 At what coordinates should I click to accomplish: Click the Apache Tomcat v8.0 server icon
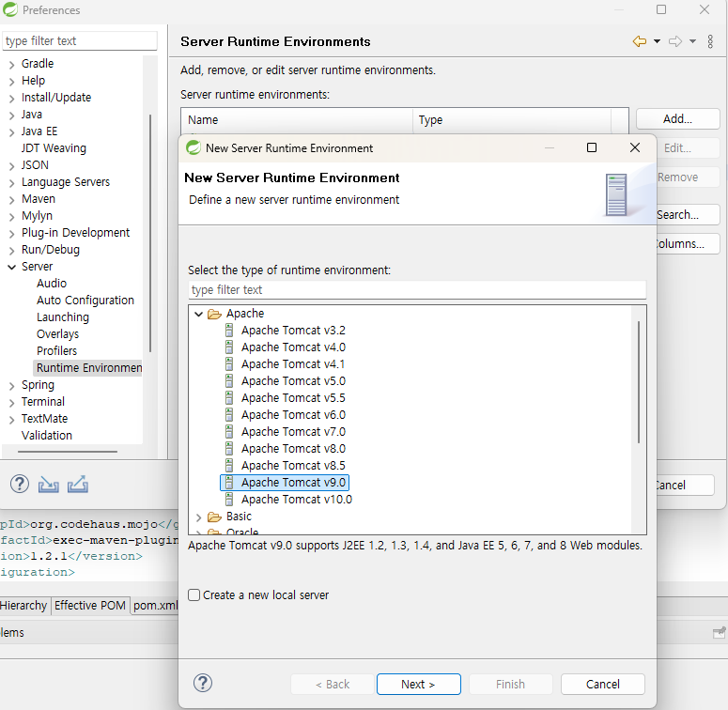tap(229, 449)
